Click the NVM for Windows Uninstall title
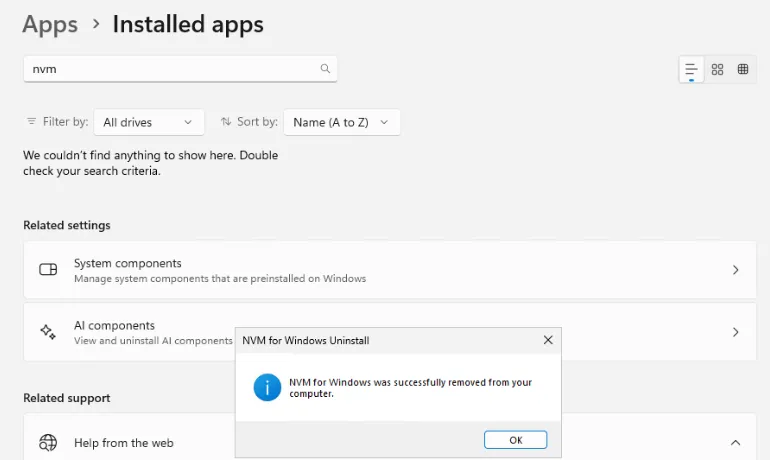This screenshot has height=460, width=770. click(x=305, y=340)
